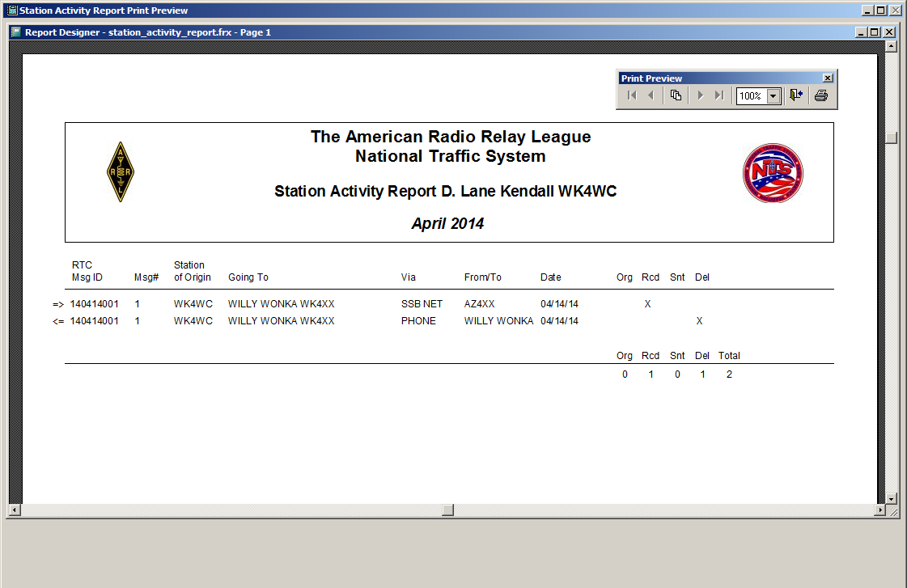Go to next page in Print Preview
Viewport: 907px width, 588px height.
tap(701, 95)
